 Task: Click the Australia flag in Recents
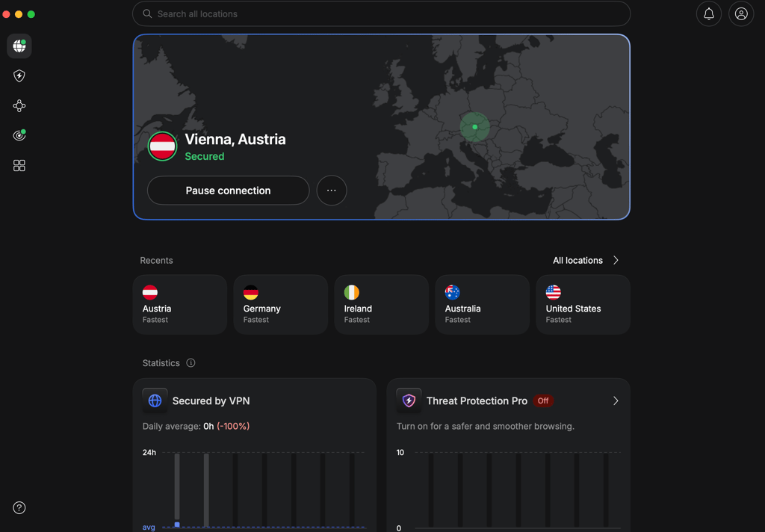[x=452, y=292]
